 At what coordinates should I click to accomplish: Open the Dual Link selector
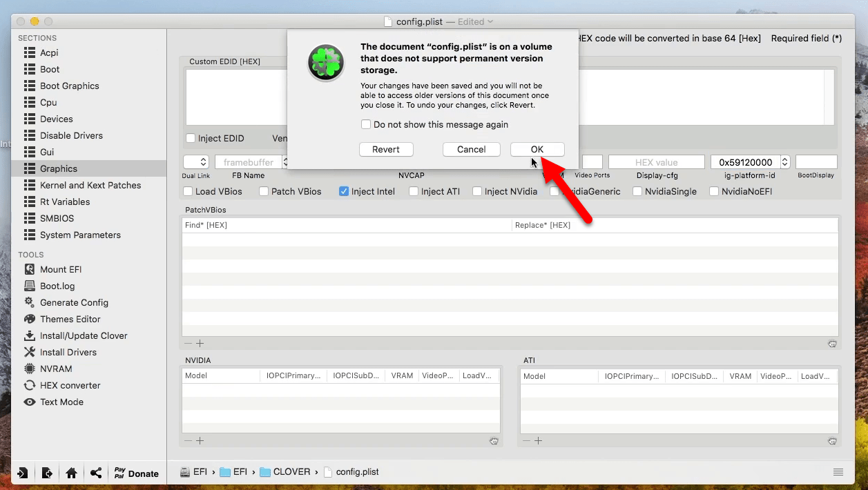(x=196, y=162)
